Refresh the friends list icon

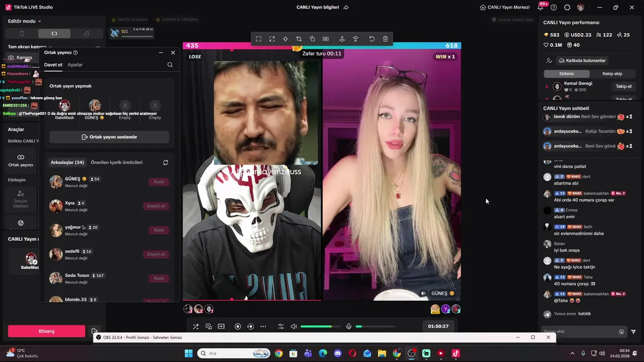pyautogui.click(x=166, y=162)
